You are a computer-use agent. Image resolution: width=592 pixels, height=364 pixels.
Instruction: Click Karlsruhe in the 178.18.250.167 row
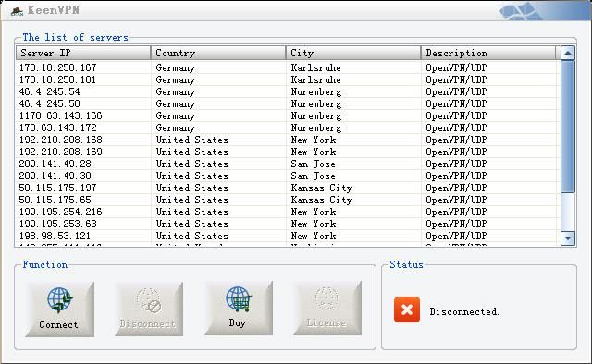tap(315, 67)
